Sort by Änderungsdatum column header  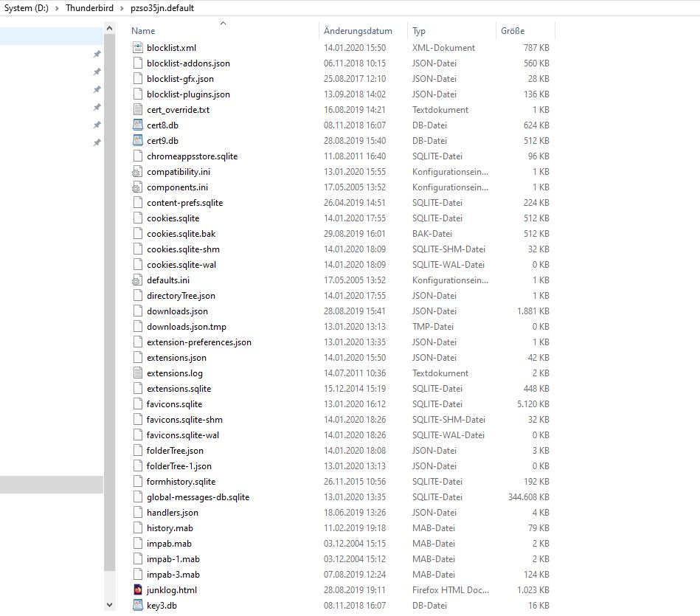[358, 31]
